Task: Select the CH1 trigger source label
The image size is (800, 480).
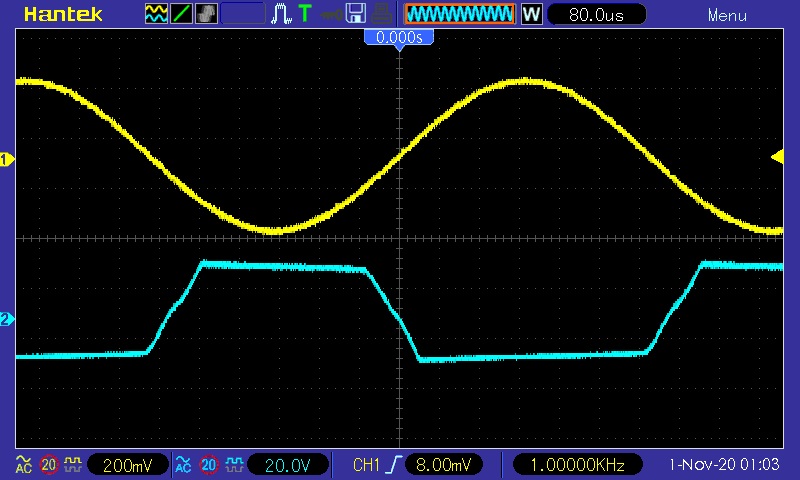Action: click(367, 465)
